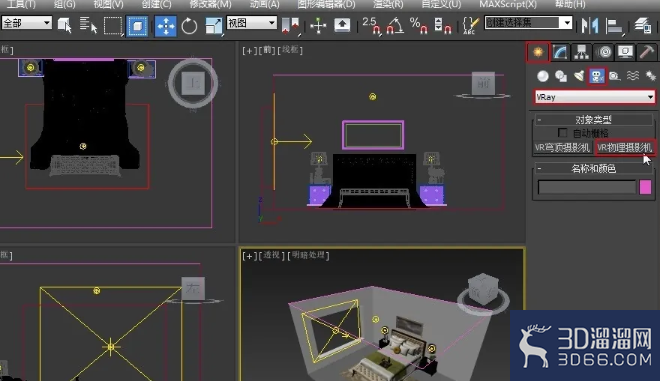Click the Select Object tool icon

64,25
